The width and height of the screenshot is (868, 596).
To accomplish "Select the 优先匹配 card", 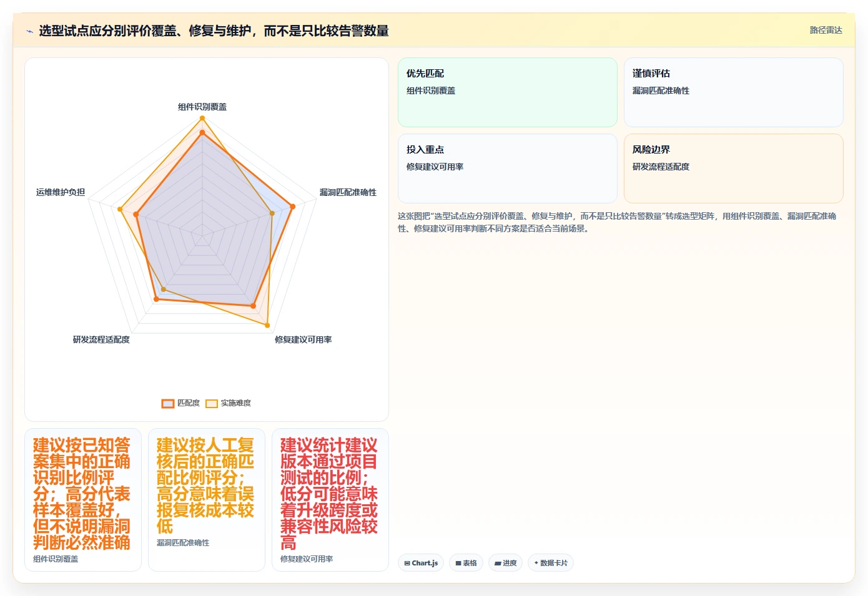I will point(508,92).
